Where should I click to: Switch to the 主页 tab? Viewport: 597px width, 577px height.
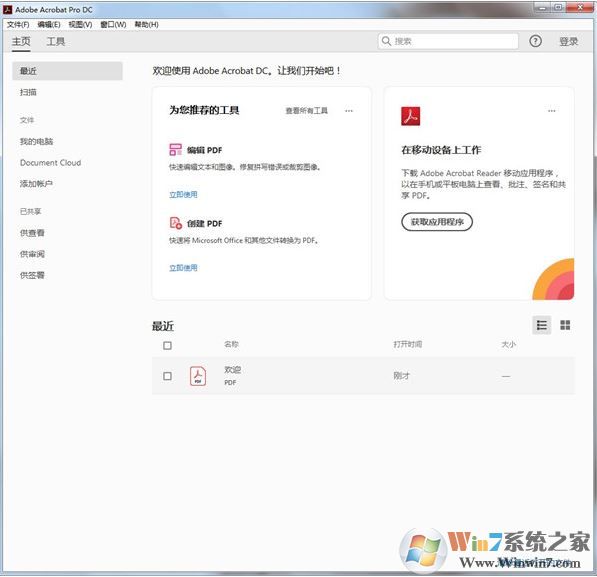click(21, 41)
